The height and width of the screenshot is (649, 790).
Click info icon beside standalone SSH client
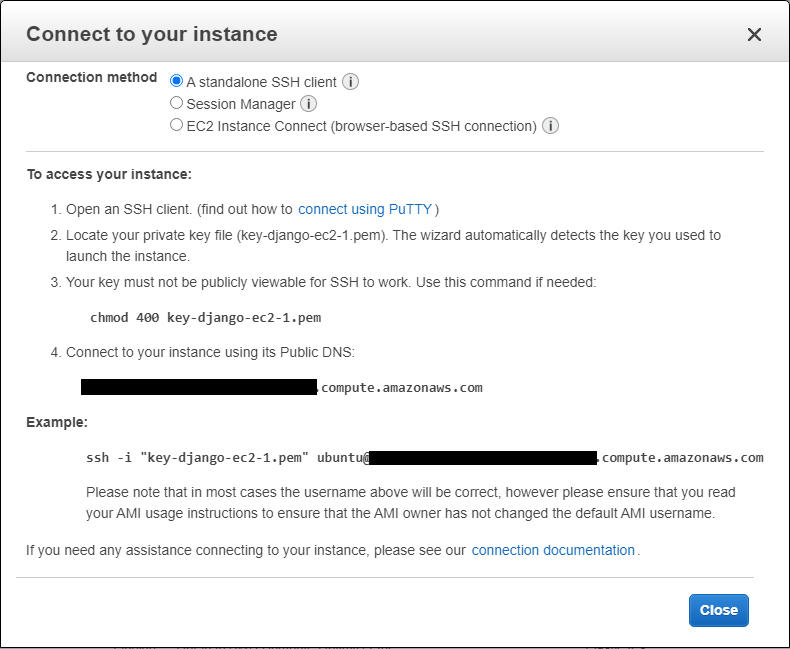click(x=350, y=82)
